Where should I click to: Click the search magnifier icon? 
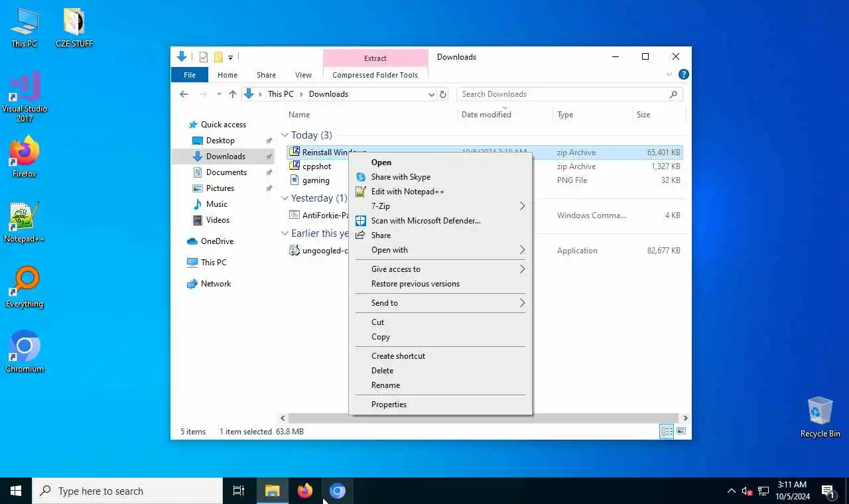[x=673, y=94]
